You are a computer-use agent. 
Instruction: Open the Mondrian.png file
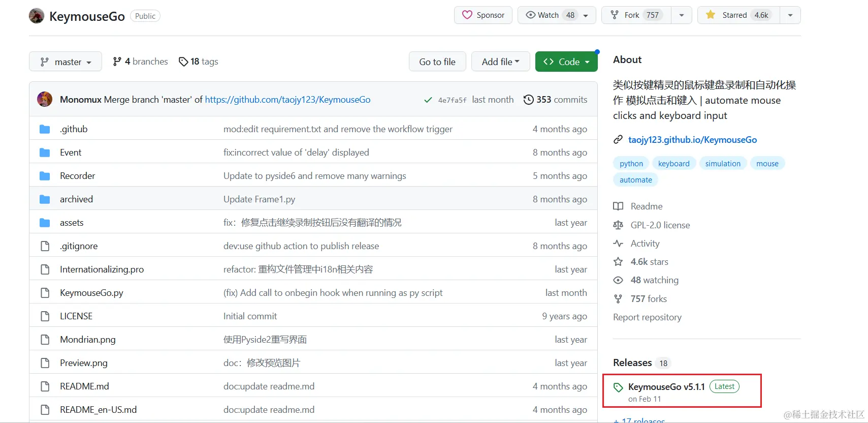click(x=87, y=340)
